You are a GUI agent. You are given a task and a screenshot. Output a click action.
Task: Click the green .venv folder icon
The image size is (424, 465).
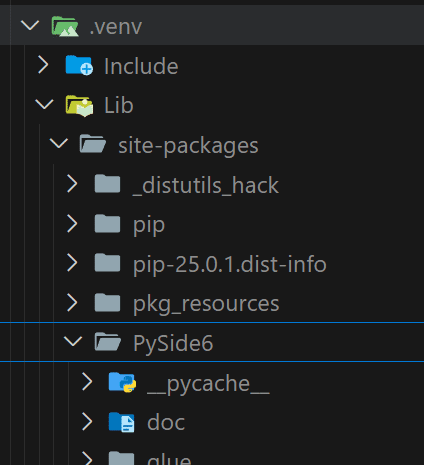[x=65, y=26]
